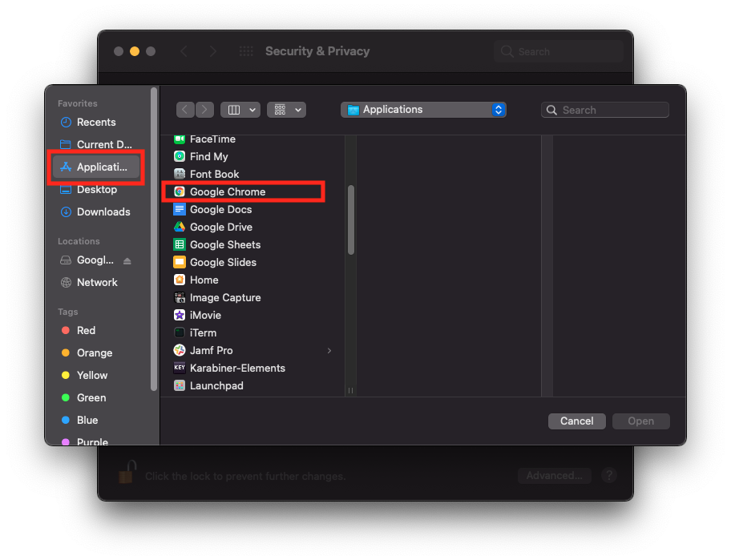731x560 pixels.
Task: Go forward in the file dialog
Action: [204, 110]
